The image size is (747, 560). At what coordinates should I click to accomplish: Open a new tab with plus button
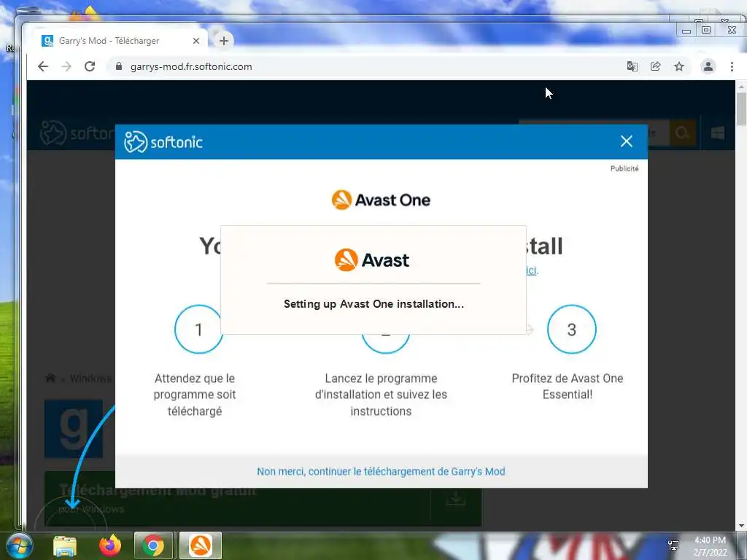click(x=224, y=41)
